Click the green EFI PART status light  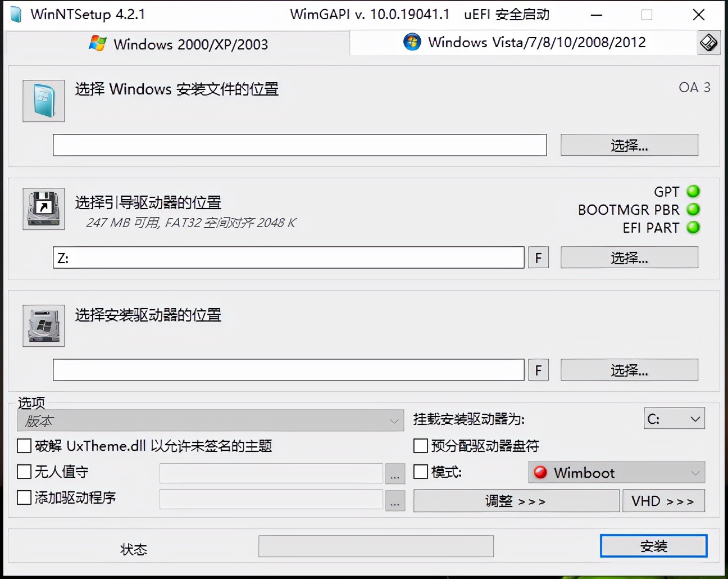[693, 228]
